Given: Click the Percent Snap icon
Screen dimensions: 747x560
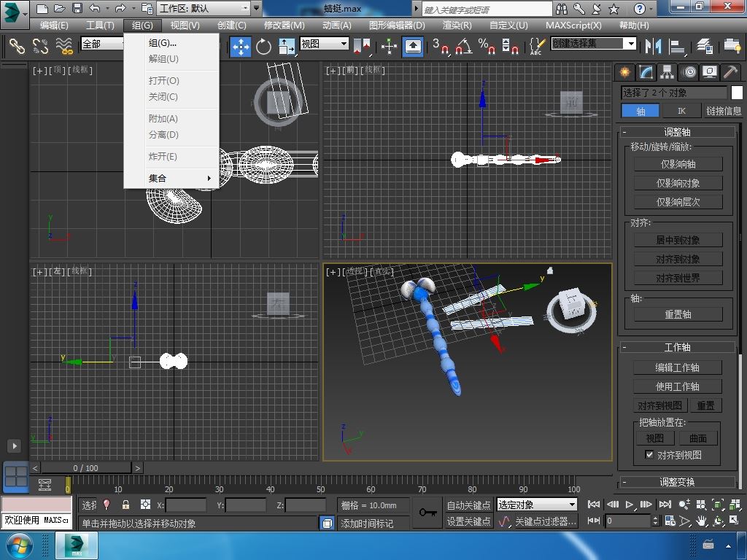Looking at the screenshot, I should click(x=487, y=46).
